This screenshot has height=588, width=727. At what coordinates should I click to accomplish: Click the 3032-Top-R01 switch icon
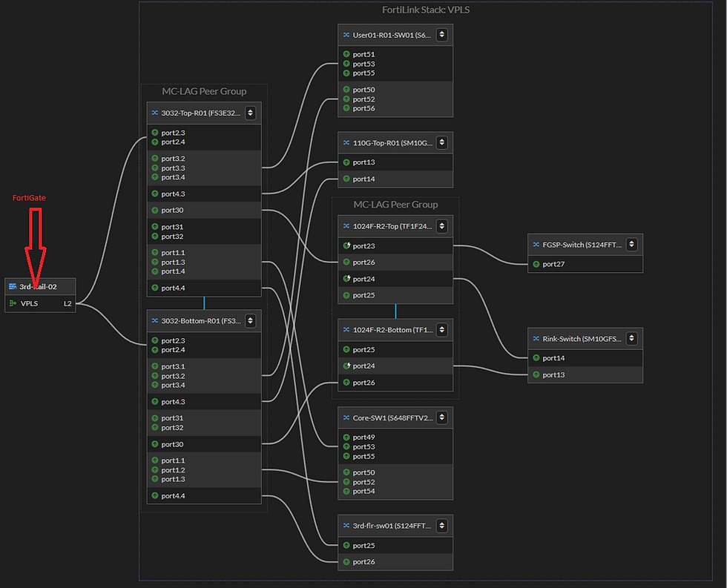point(155,113)
